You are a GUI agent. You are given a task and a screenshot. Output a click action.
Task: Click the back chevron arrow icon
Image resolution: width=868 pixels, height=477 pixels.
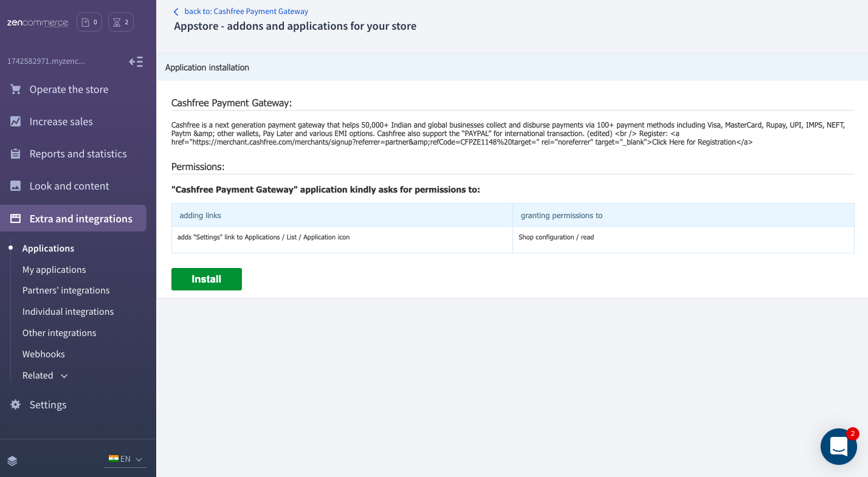coord(176,12)
